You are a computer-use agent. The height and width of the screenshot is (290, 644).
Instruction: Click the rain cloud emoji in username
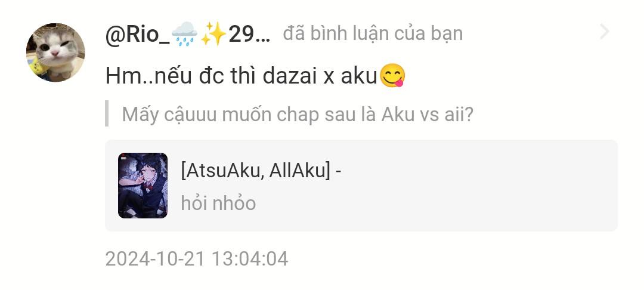pos(184,33)
